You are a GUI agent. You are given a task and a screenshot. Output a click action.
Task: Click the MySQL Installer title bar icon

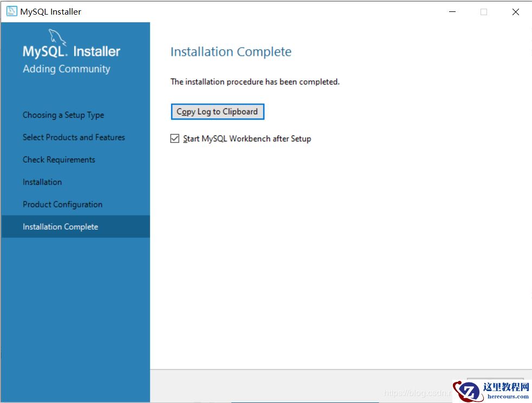click(12, 11)
